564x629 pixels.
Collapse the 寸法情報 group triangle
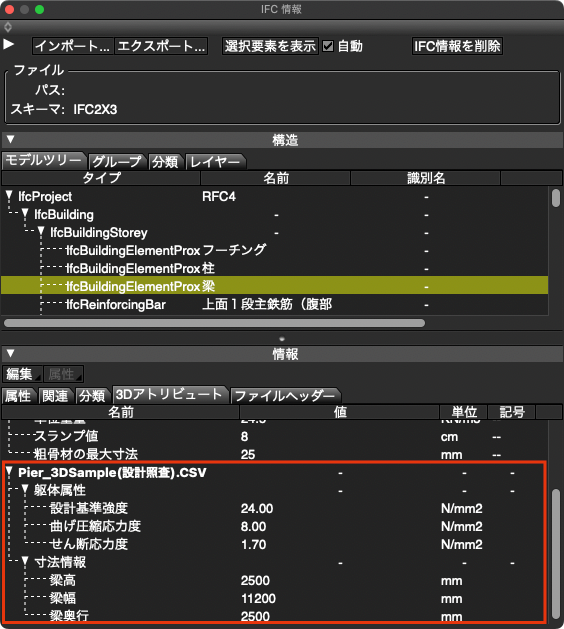point(25,562)
